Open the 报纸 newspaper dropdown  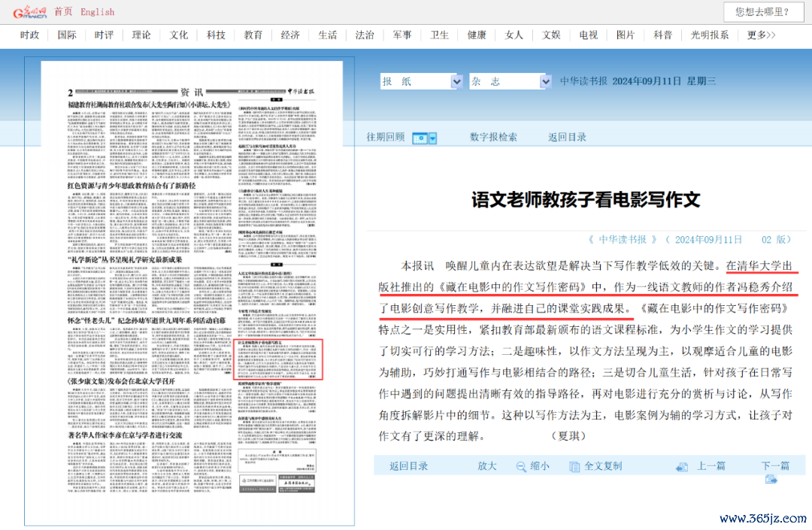pyautogui.click(x=421, y=81)
